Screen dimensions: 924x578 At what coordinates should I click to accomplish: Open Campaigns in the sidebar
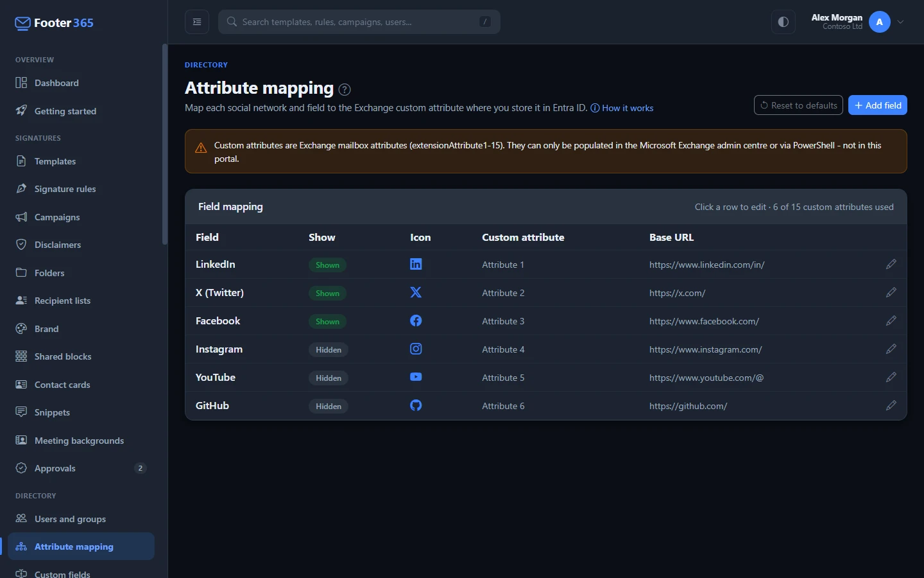click(x=81, y=217)
